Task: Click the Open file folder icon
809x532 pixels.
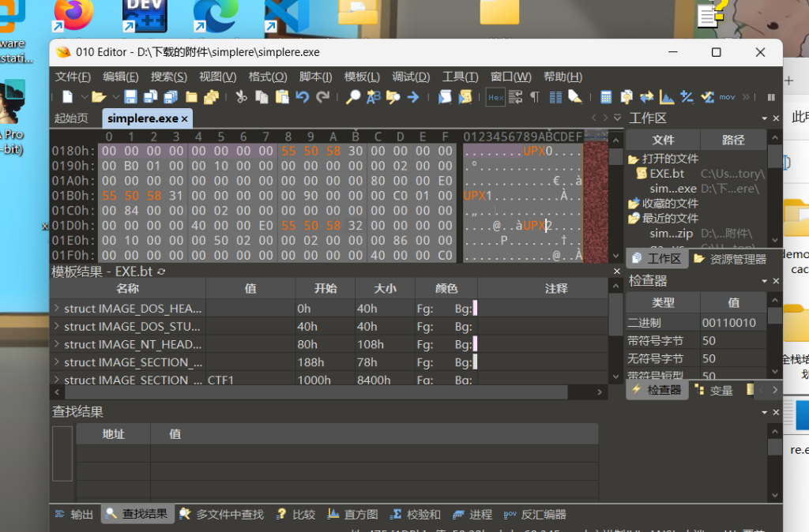Action: 99,97
